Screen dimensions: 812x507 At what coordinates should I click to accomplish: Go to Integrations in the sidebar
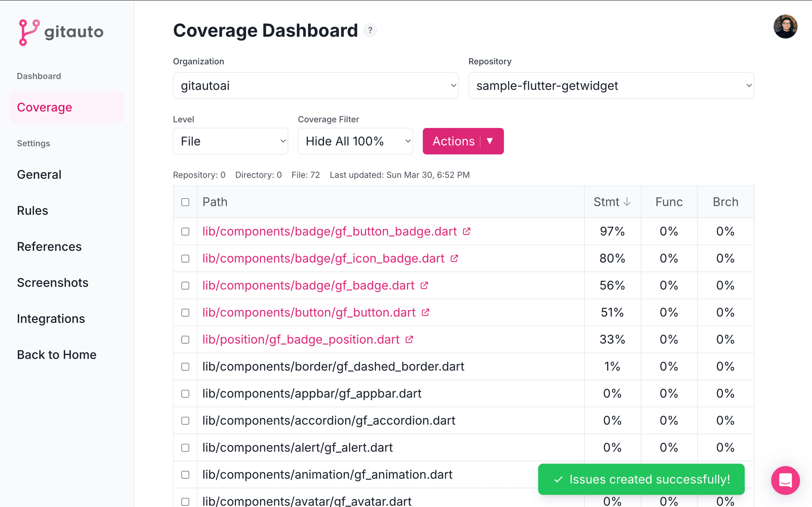tap(51, 319)
